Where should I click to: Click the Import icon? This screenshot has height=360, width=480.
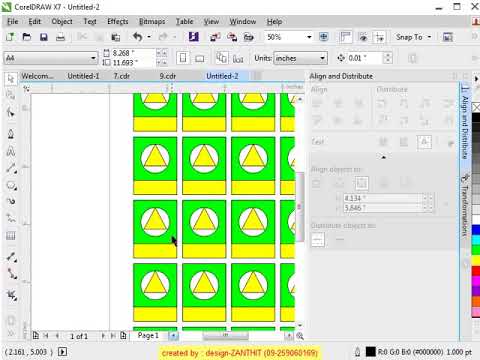point(215,37)
